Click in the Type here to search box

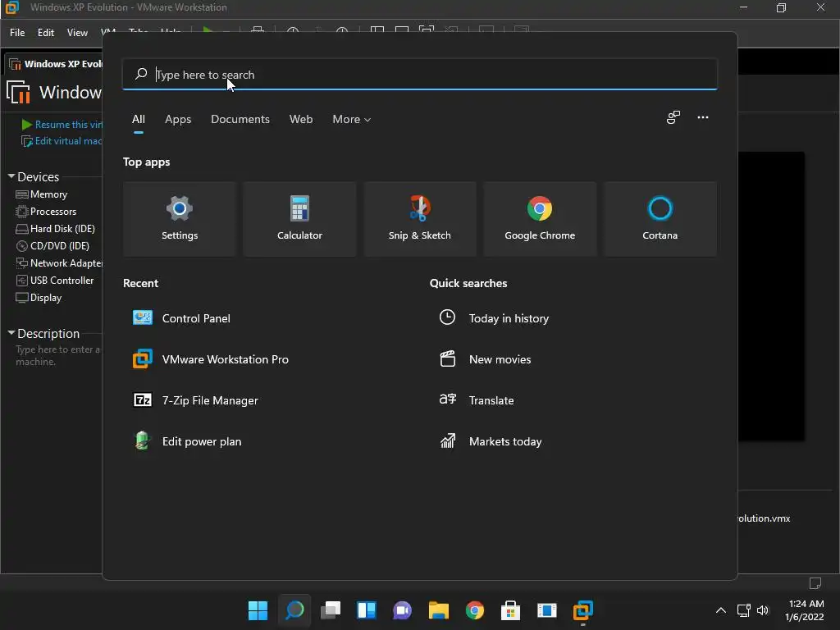coord(419,75)
